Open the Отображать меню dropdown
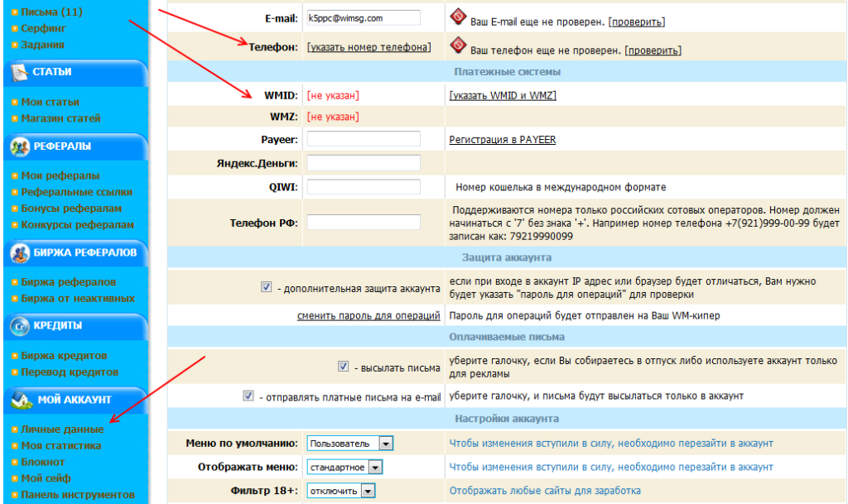The image size is (848, 504). [x=344, y=468]
